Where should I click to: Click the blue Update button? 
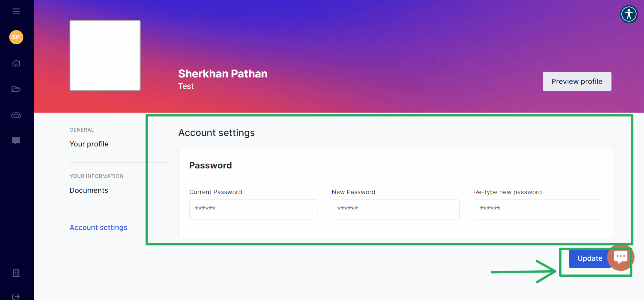point(590,258)
